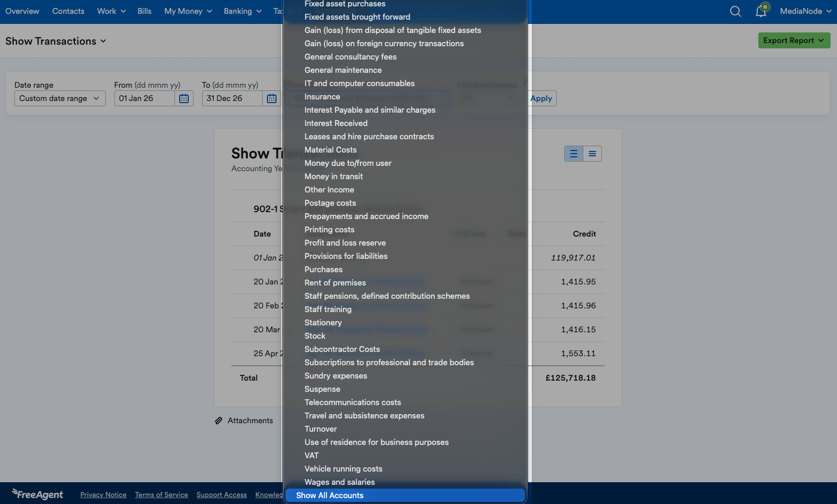Screen dimensions: 837x504
Task: Choose Turnover from the account list
Action: point(405,429)
